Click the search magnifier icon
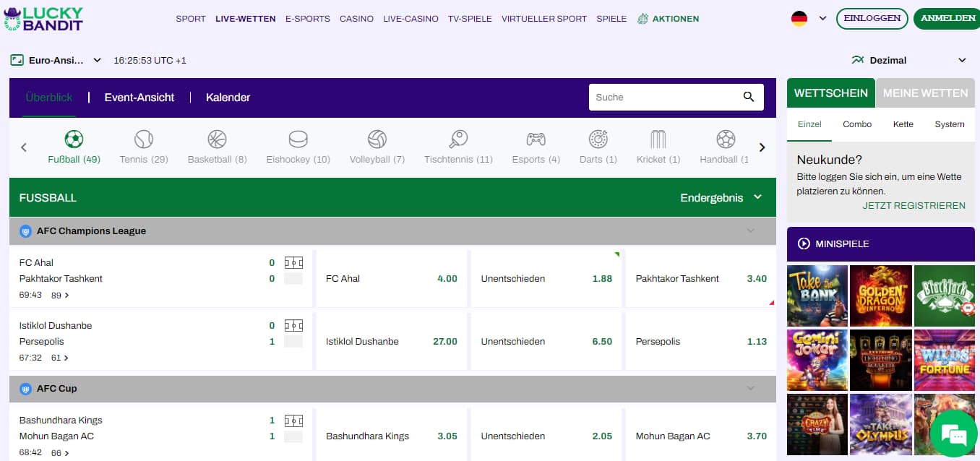The height and width of the screenshot is (461, 980). coord(749,97)
